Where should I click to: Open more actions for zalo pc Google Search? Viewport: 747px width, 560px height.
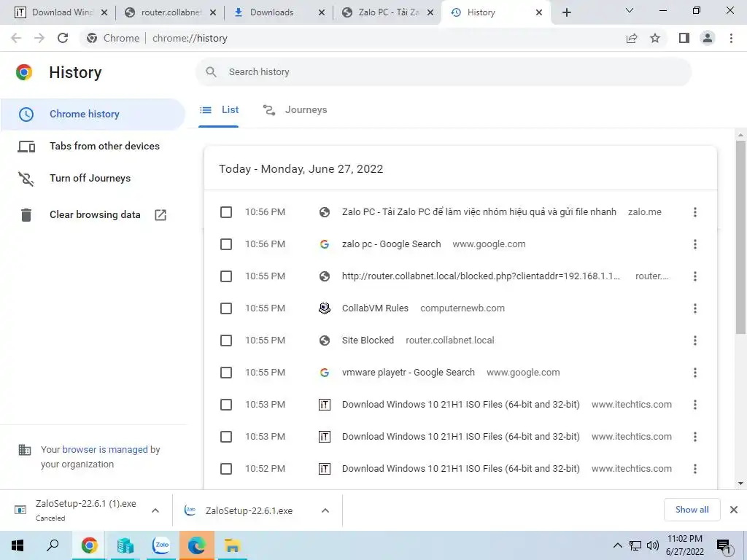tap(695, 244)
